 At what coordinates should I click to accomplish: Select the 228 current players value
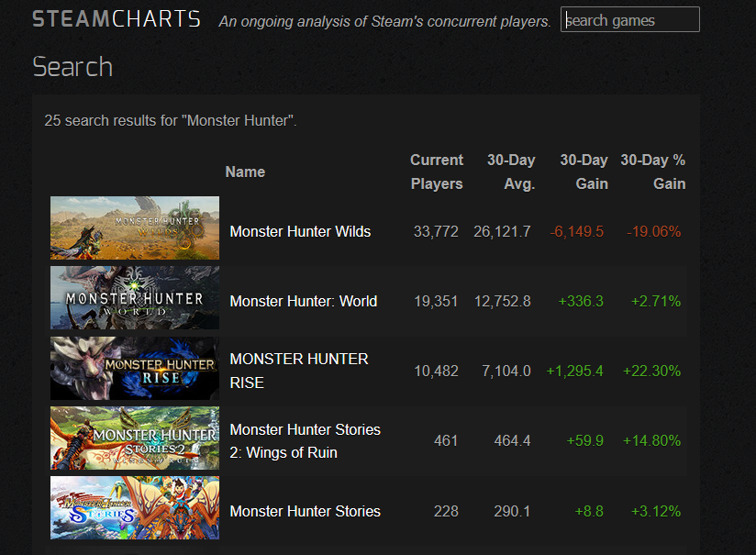pos(446,511)
